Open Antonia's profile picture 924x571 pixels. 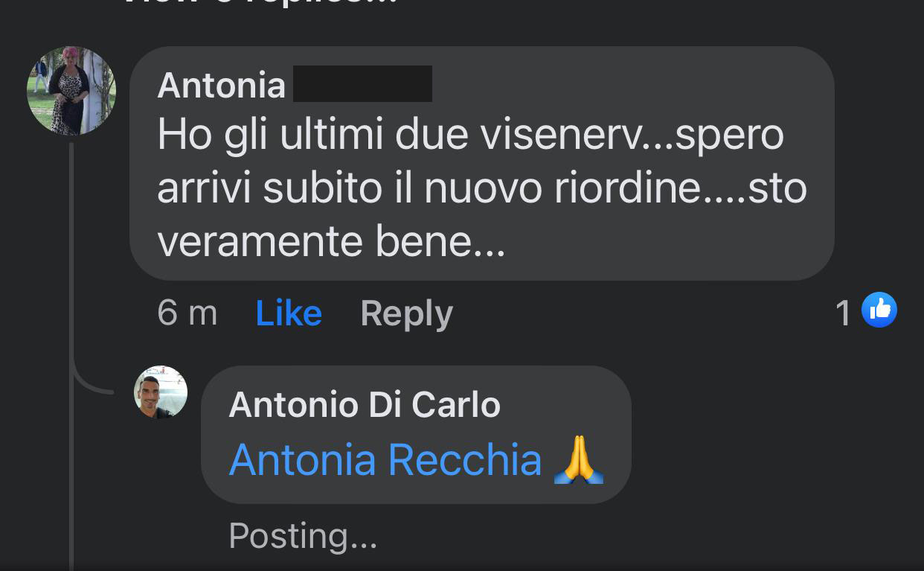coord(71,91)
